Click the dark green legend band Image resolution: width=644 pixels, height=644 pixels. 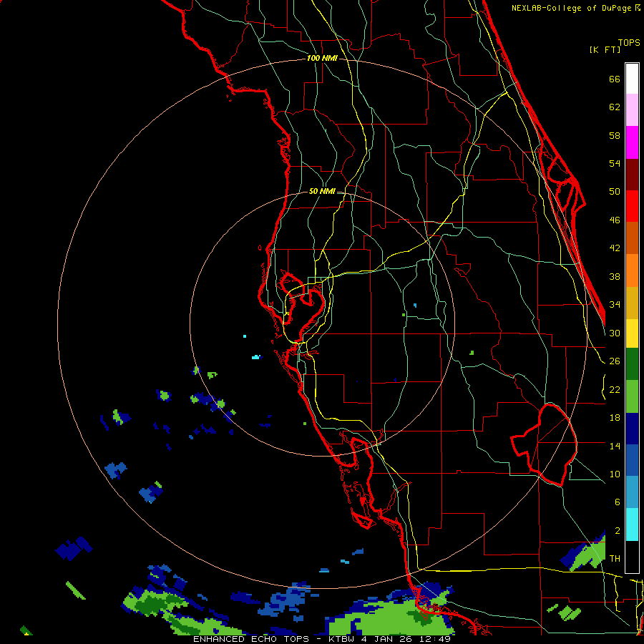click(632, 364)
